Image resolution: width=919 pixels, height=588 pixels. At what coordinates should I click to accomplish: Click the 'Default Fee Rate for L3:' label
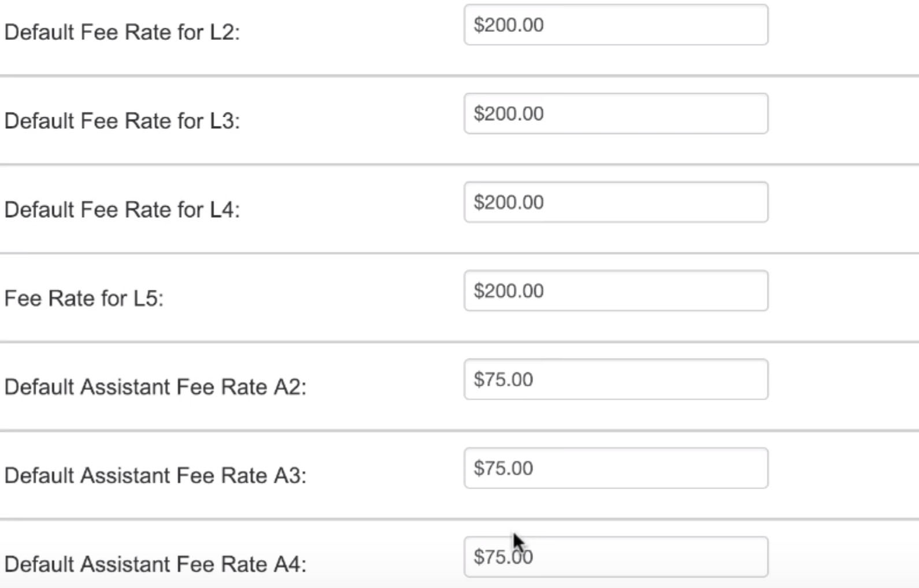122,121
